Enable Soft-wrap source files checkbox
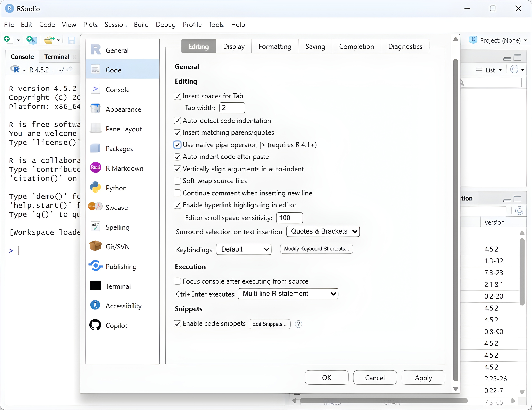The width and height of the screenshot is (532, 410). tap(177, 181)
